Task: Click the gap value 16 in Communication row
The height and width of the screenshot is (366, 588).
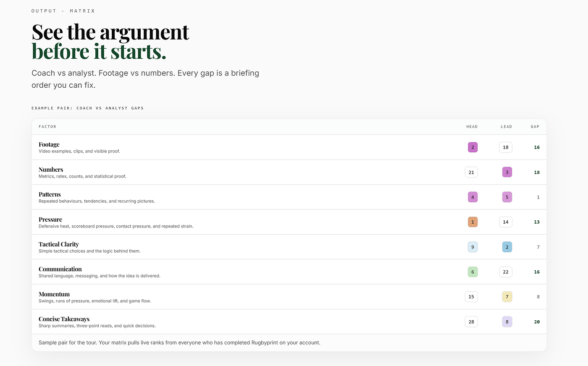Action: click(537, 272)
